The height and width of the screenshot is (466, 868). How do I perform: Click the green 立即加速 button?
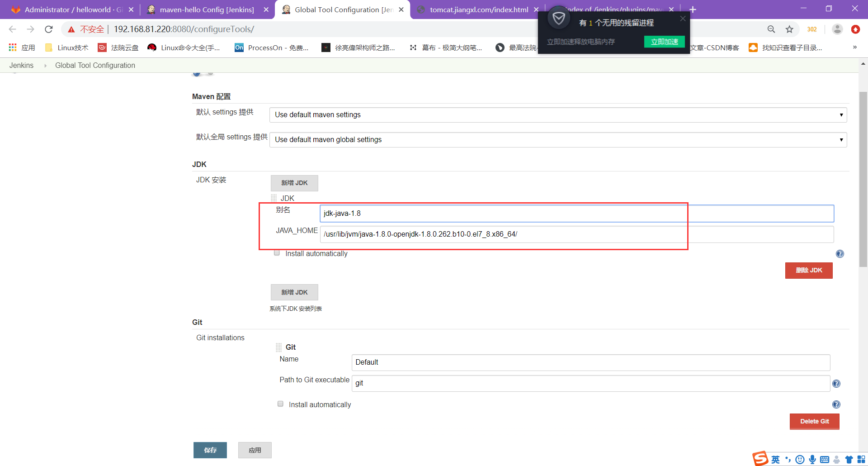[664, 42]
